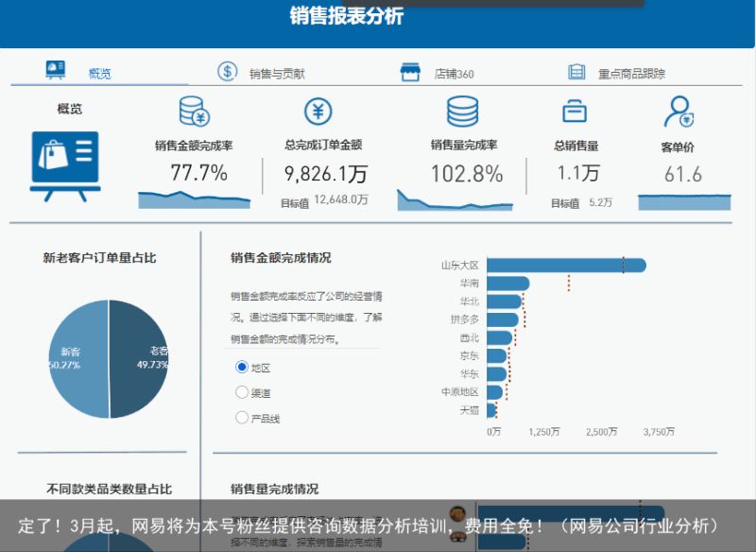Click the 拼多多 bar in the chart
756x552 pixels.
(x=503, y=319)
